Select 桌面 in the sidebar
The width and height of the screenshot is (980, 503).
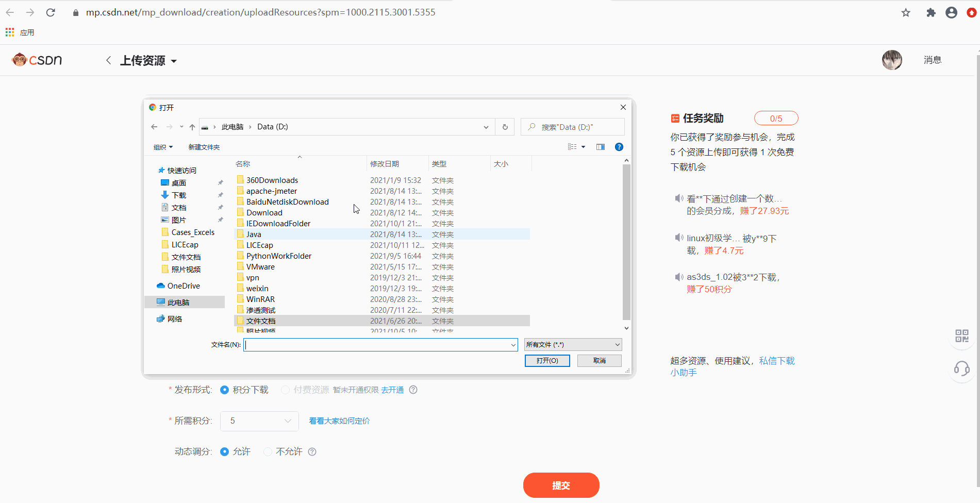pos(178,183)
